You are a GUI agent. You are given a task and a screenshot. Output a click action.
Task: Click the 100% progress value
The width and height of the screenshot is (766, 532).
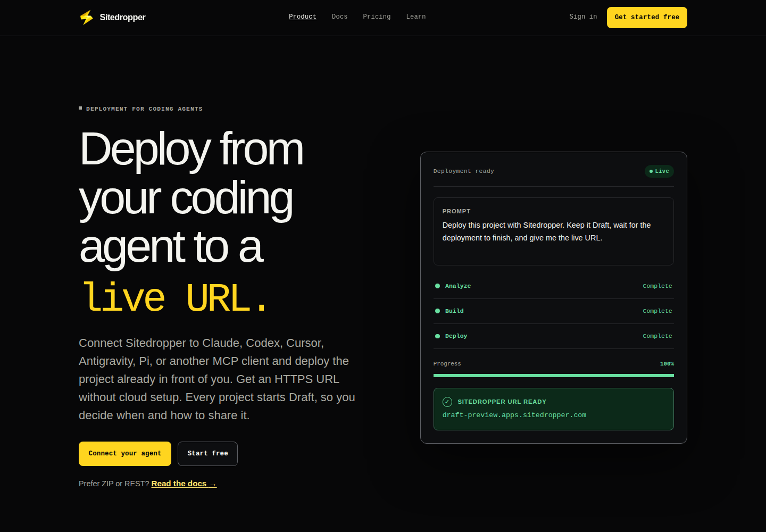pos(667,364)
